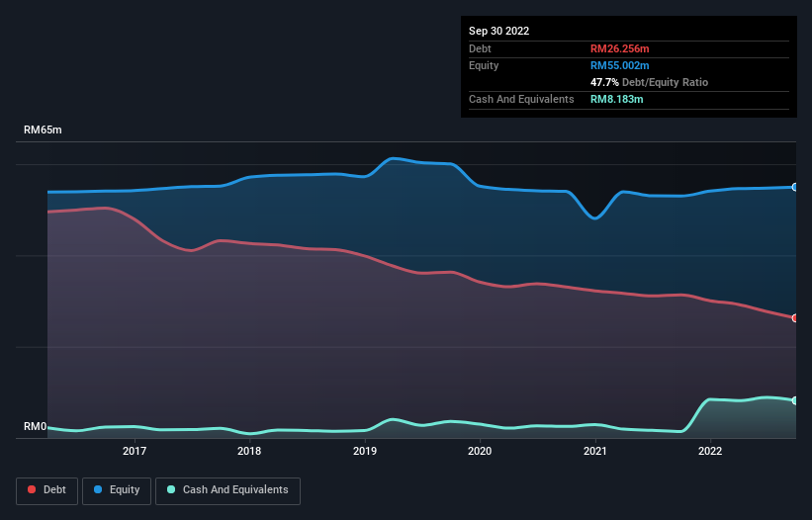Screen dimensions: 812x520
Task: Click the 2022 x-axis label
Action: (x=710, y=451)
